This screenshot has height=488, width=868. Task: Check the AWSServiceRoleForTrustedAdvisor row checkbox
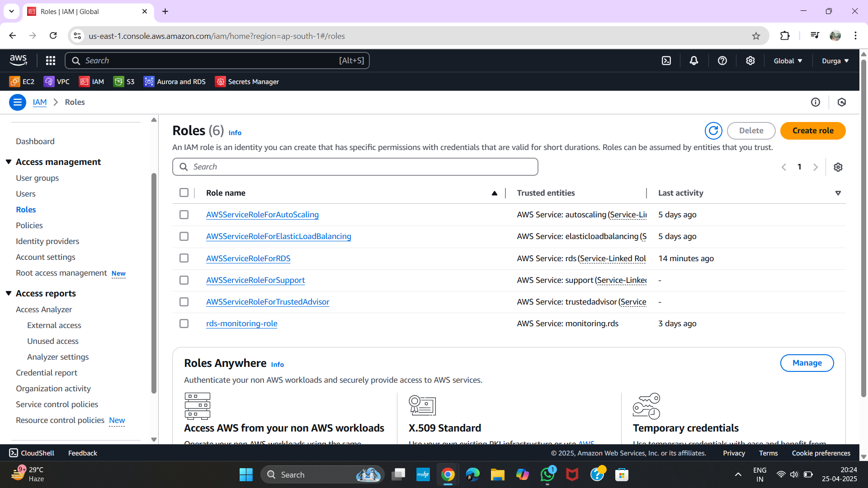pos(184,302)
